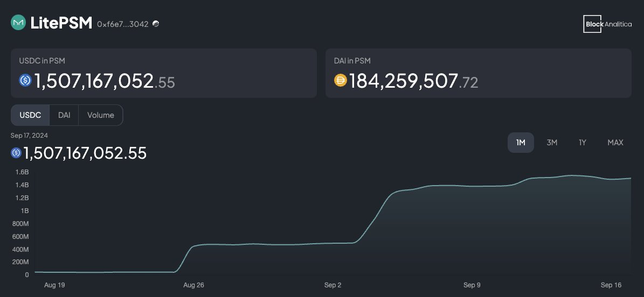Image resolution: width=644 pixels, height=297 pixels.
Task: Select the USDC chart tab
Action: (30, 115)
